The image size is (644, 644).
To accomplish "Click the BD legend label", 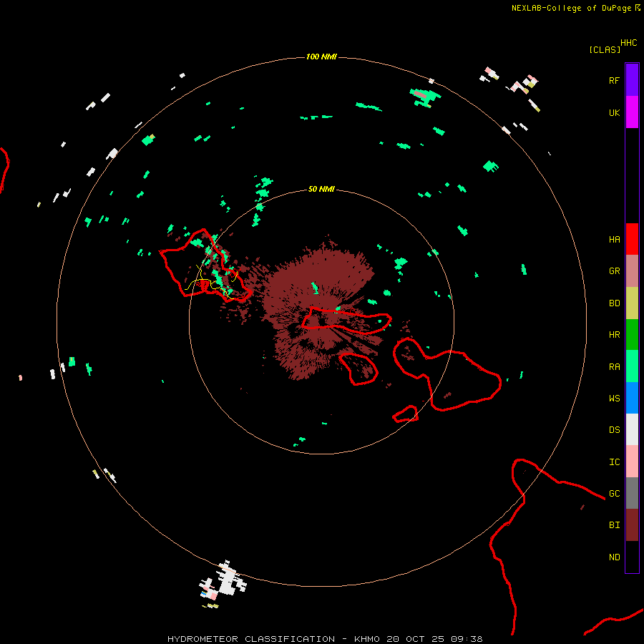I will click(x=614, y=303).
